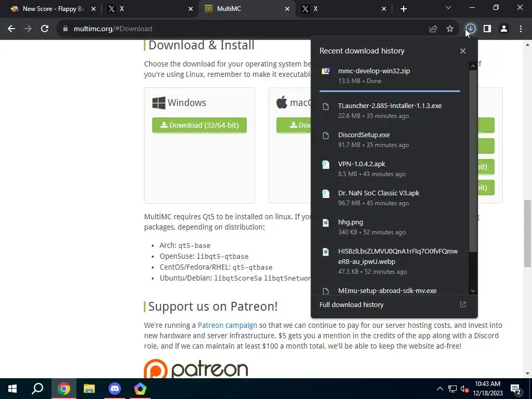The height and width of the screenshot is (399, 532).
Task: Open DiscordSetup.exe download entry
Action: click(390, 139)
